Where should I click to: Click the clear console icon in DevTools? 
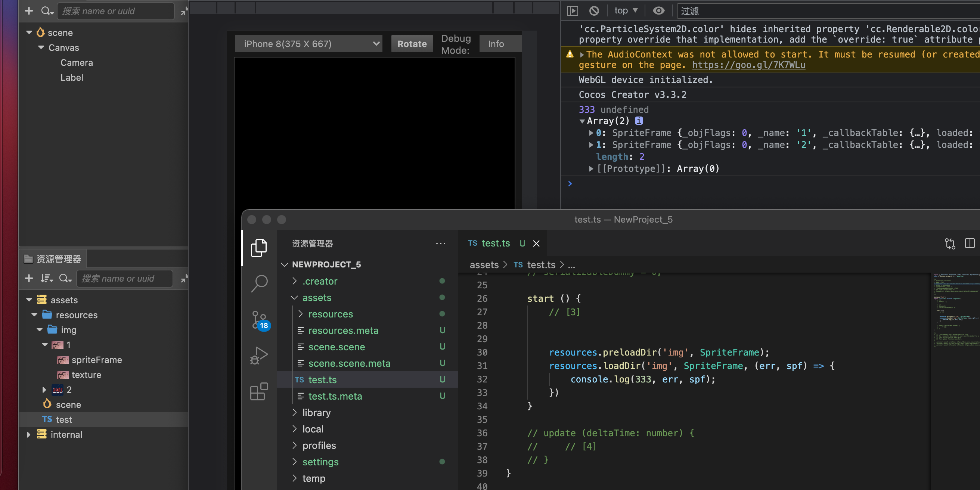click(x=594, y=11)
